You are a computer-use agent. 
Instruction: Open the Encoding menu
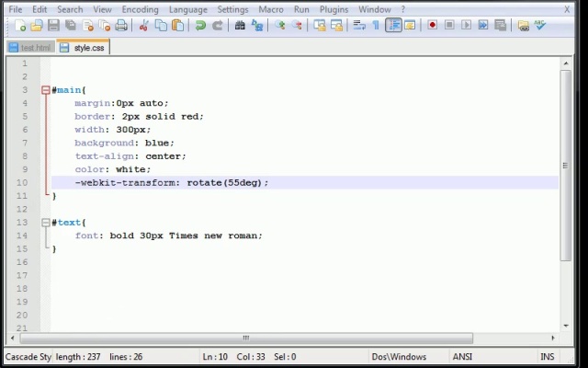coord(140,9)
